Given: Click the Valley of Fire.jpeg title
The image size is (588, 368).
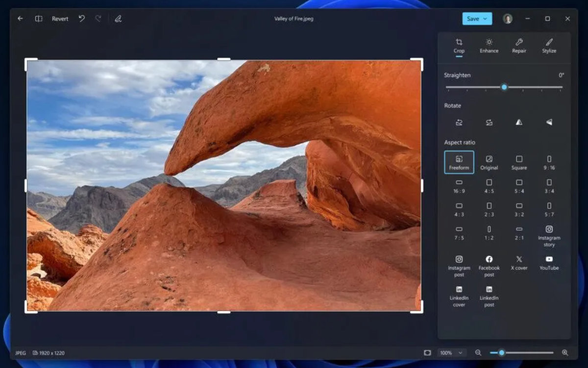Looking at the screenshot, I should 294,19.
